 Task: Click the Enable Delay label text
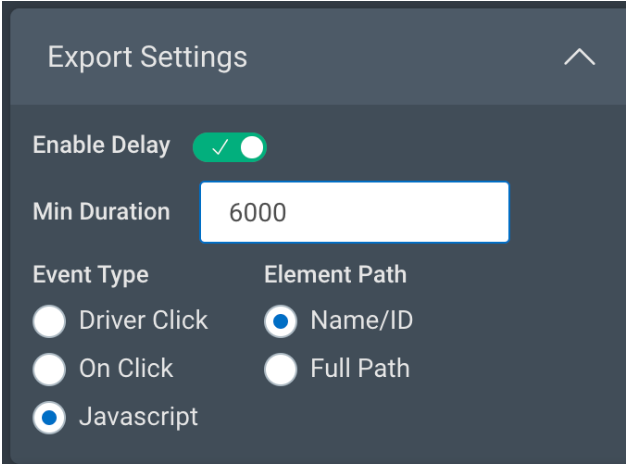click(102, 145)
